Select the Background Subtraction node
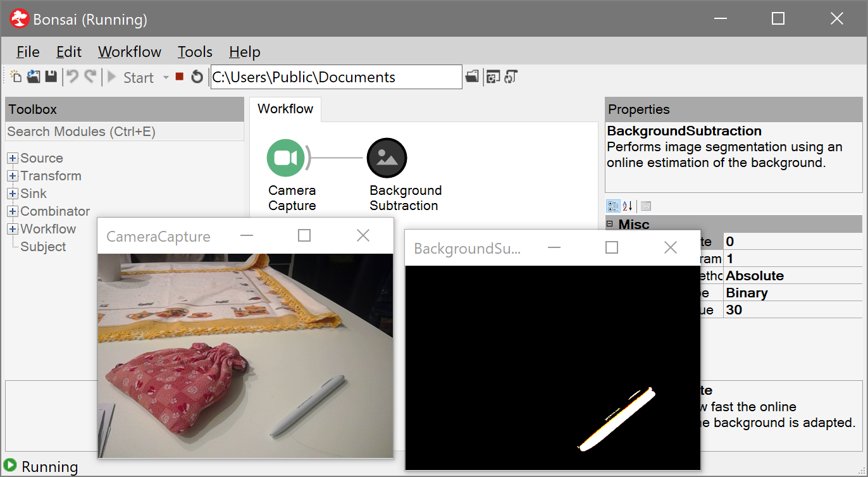The height and width of the screenshot is (477, 868). point(387,158)
